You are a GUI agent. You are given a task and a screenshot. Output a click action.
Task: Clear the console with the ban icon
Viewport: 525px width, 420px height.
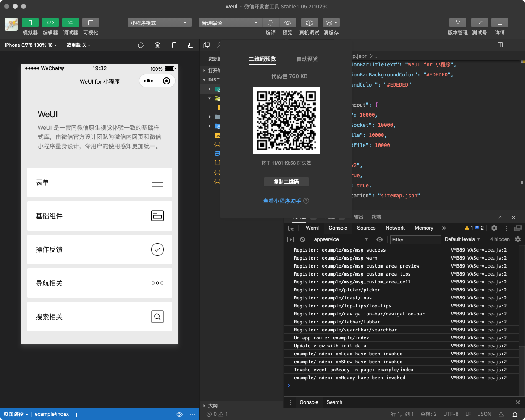click(x=302, y=239)
